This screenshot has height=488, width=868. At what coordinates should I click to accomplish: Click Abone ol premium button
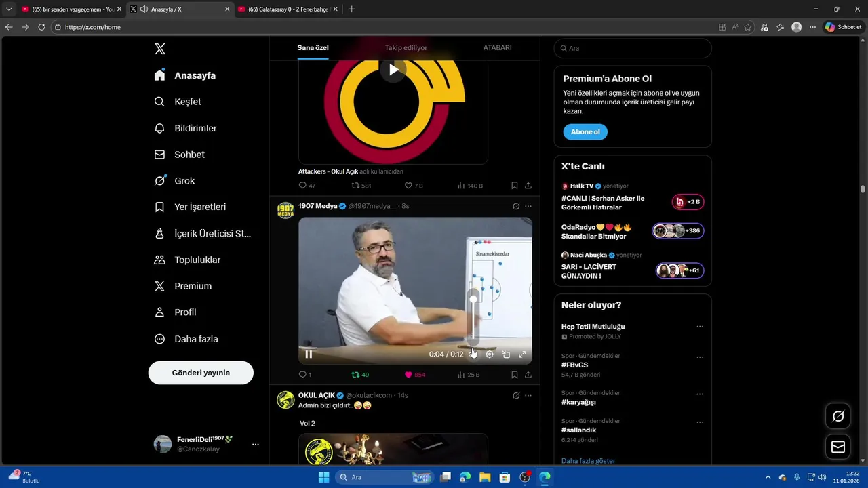[x=585, y=131]
